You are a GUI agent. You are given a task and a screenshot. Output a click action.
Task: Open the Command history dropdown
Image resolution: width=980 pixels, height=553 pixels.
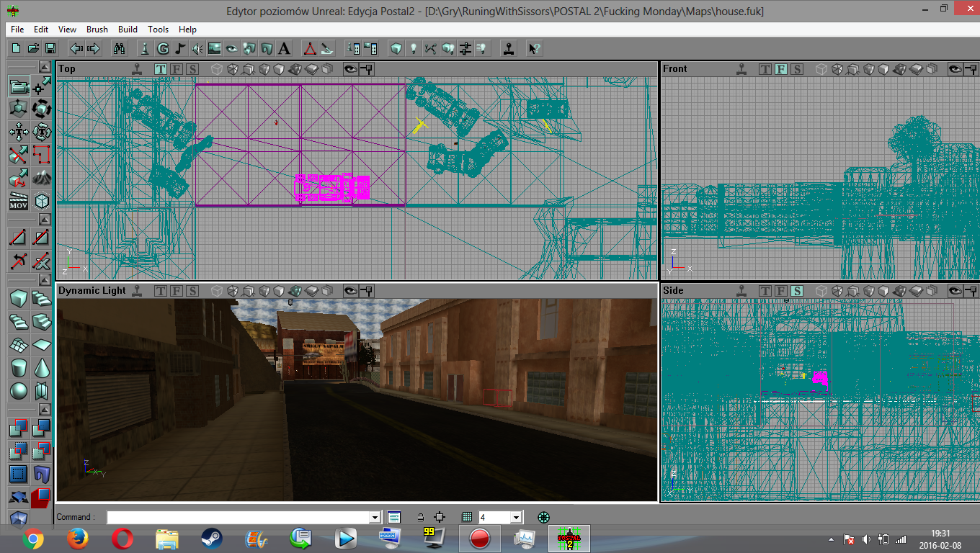375,517
